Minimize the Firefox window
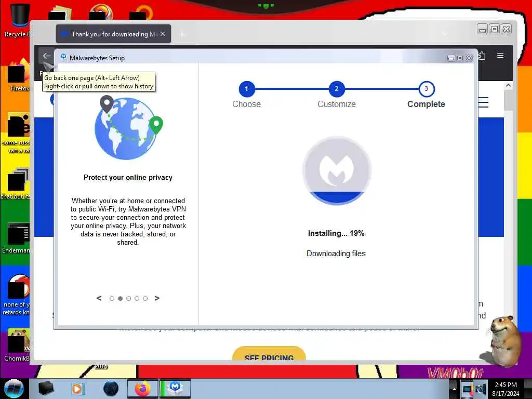 point(482,30)
